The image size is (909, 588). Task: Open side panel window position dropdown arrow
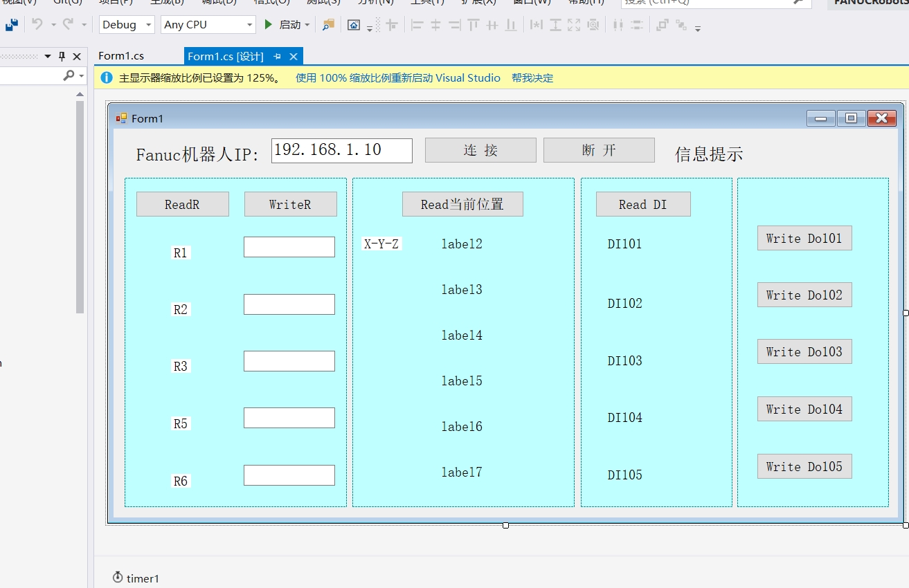[x=48, y=57]
